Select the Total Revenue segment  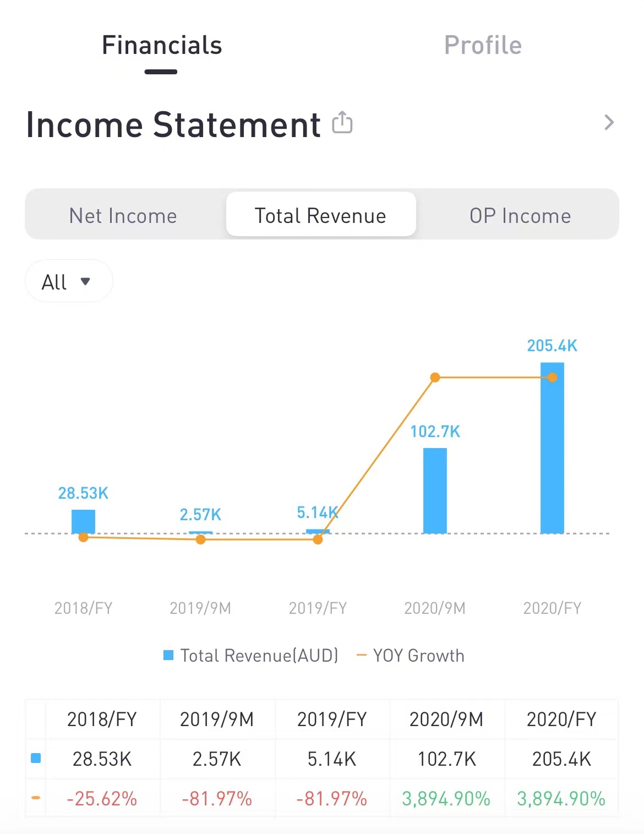click(x=320, y=215)
